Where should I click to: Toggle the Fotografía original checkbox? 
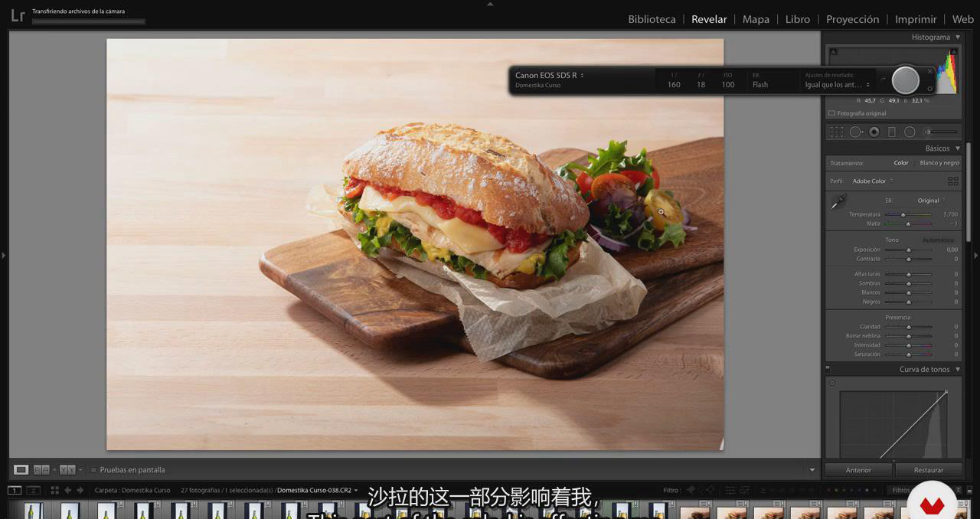[x=831, y=113]
